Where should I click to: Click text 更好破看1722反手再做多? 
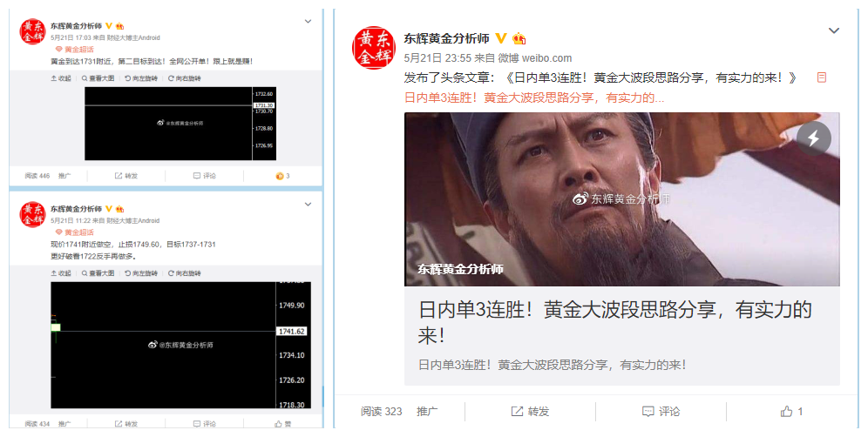point(93,257)
